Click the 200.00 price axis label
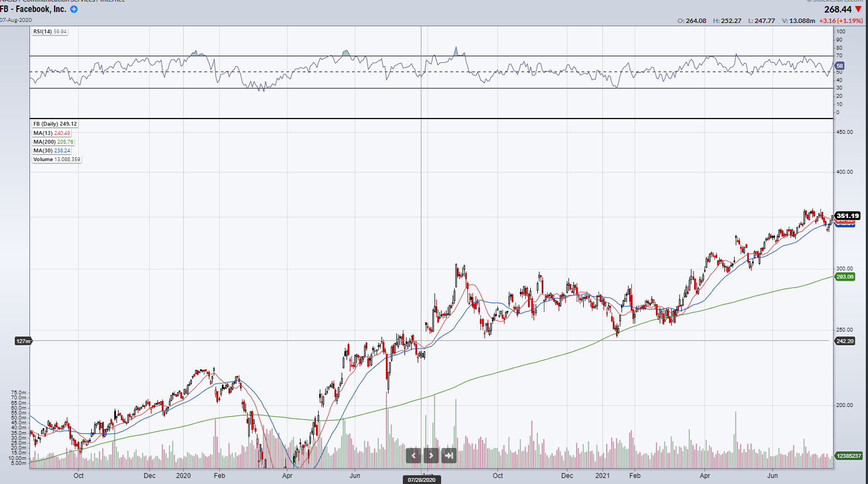This screenshot has width=868, height=484. click(844, 405)
